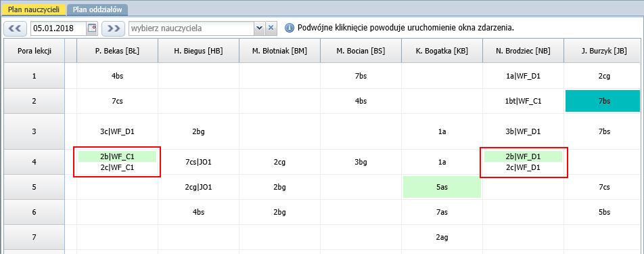Image resolution: width=644 pixels, height=254 pixels.
Task: Select lesson row number 4
Action: click(x=34, y=162)
